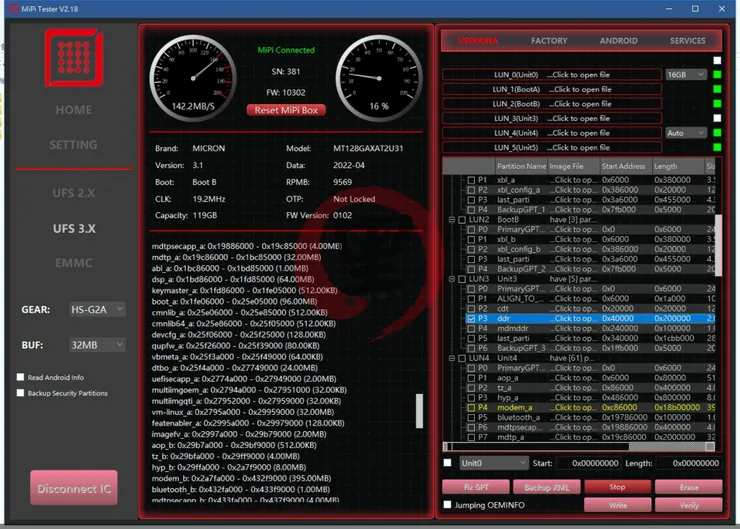Viewport: 740px width, 529px height.
Task: Collapse the LUN4 Unit4 tree node
Action: coord(452,358)
